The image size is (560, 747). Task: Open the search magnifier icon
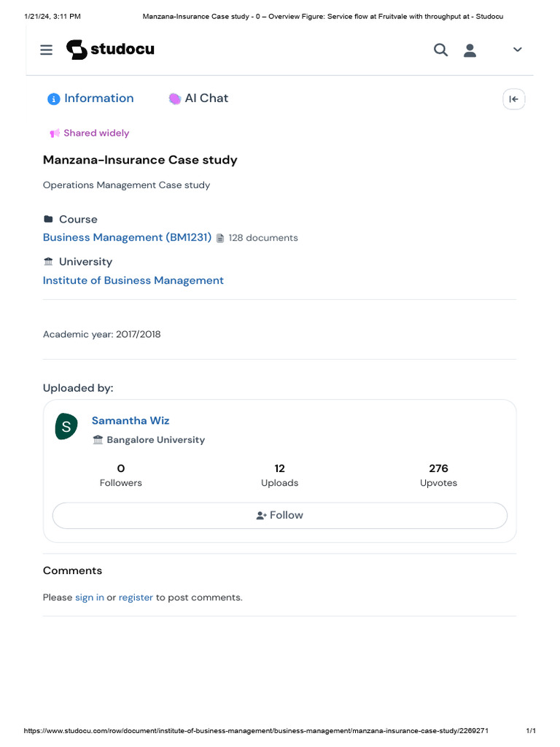pyautogui.click(x=440, y=50)
